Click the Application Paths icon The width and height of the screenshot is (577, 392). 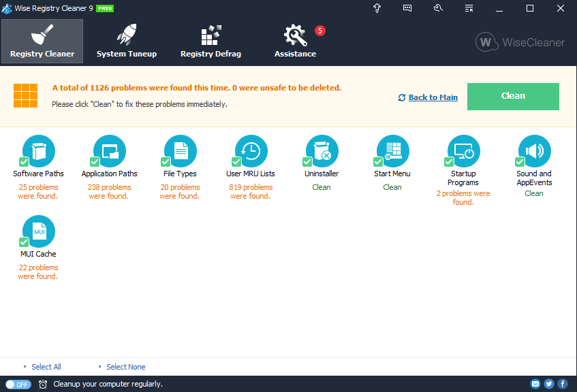coord(110,151)
